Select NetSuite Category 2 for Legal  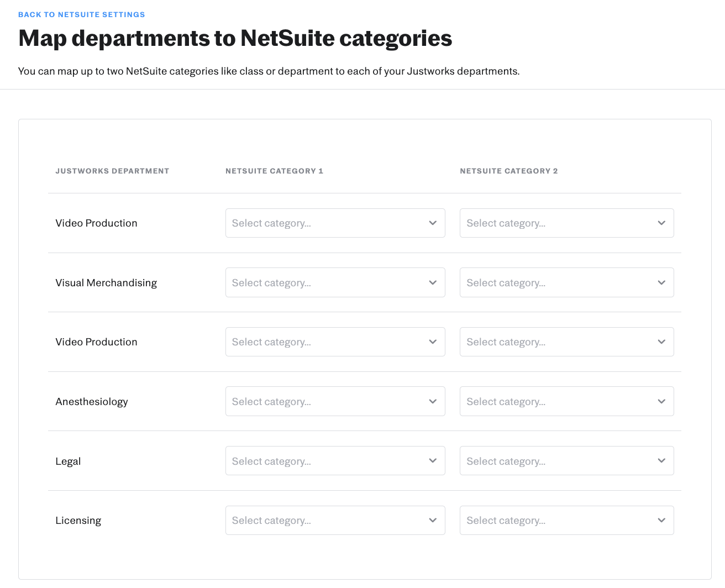[566, 461]
